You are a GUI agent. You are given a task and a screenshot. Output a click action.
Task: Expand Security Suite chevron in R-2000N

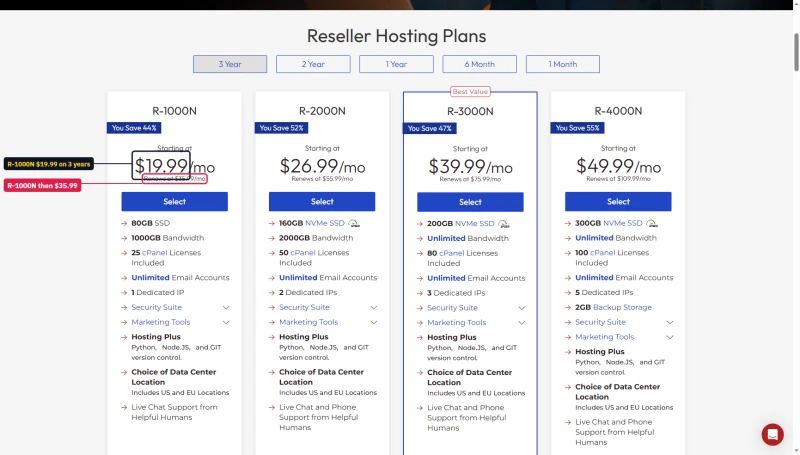coord(374,308)
